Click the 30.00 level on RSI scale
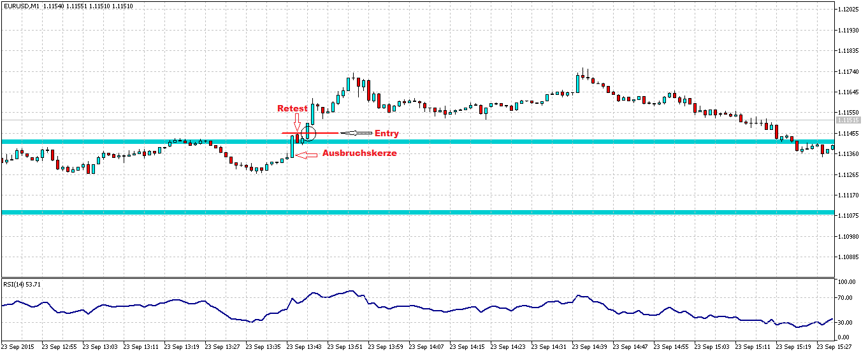Screen dimensions: 868x354 point(846,322)
